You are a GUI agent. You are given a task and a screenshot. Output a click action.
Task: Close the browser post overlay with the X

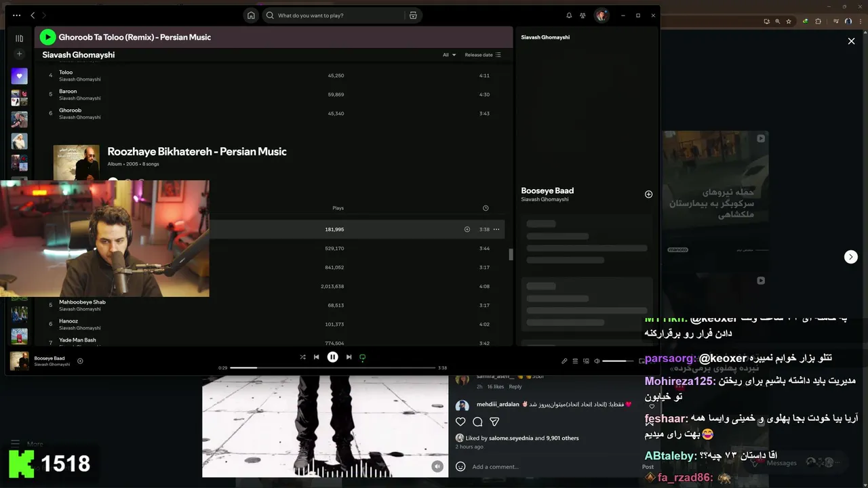click(x=851, y=41)
